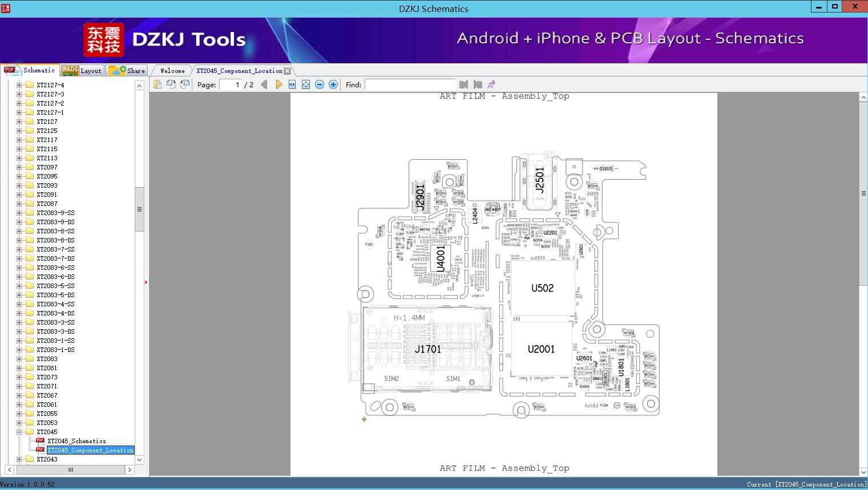Collapse the XT2045 tree node
Image resolution: width=868 pixels, height=490 pixels.
pos(19,432)
